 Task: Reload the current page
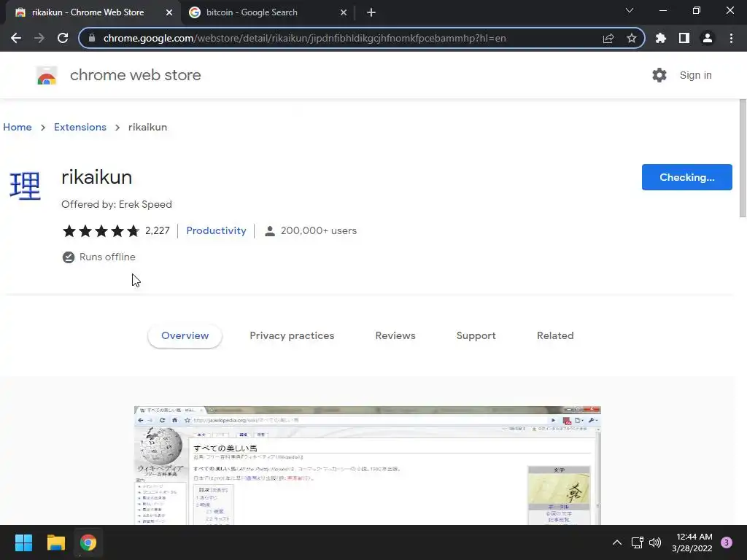[x=63, y=38]
